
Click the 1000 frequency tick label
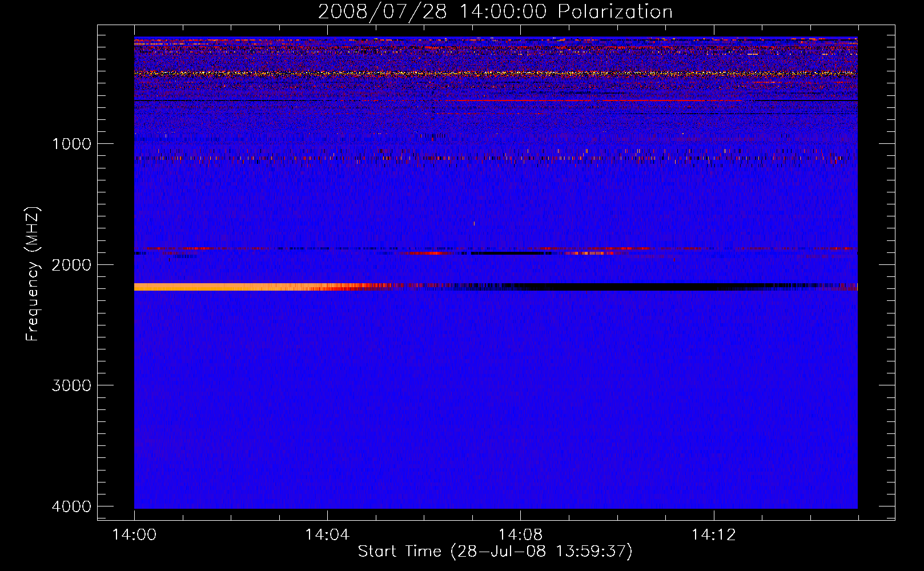click(72, 143)
